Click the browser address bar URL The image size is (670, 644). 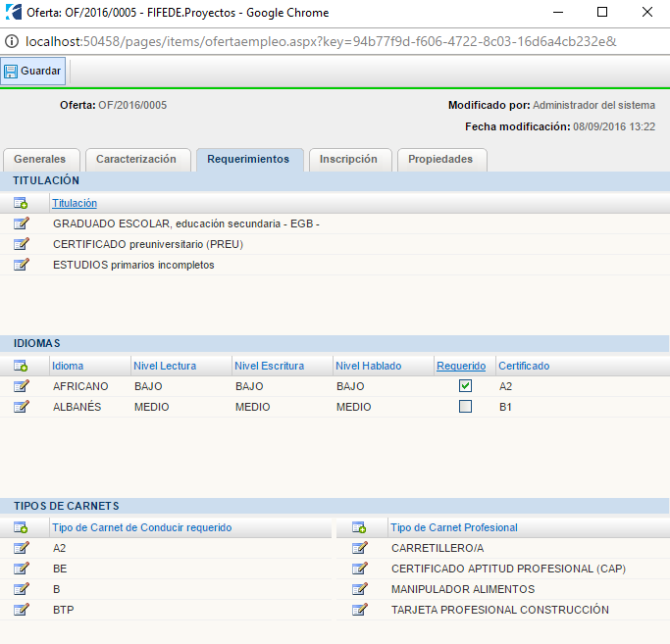(x=321, y=41)
